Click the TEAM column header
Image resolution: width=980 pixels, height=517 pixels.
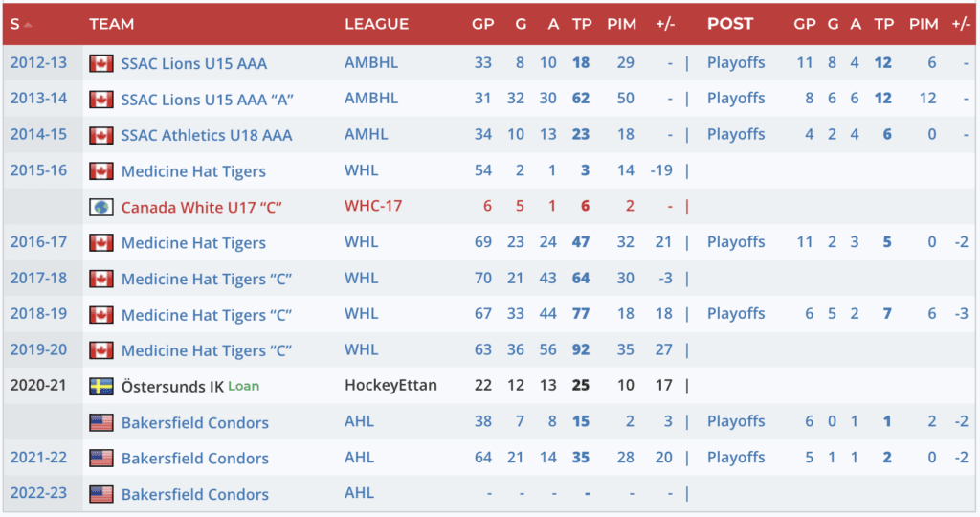(111, 24)
